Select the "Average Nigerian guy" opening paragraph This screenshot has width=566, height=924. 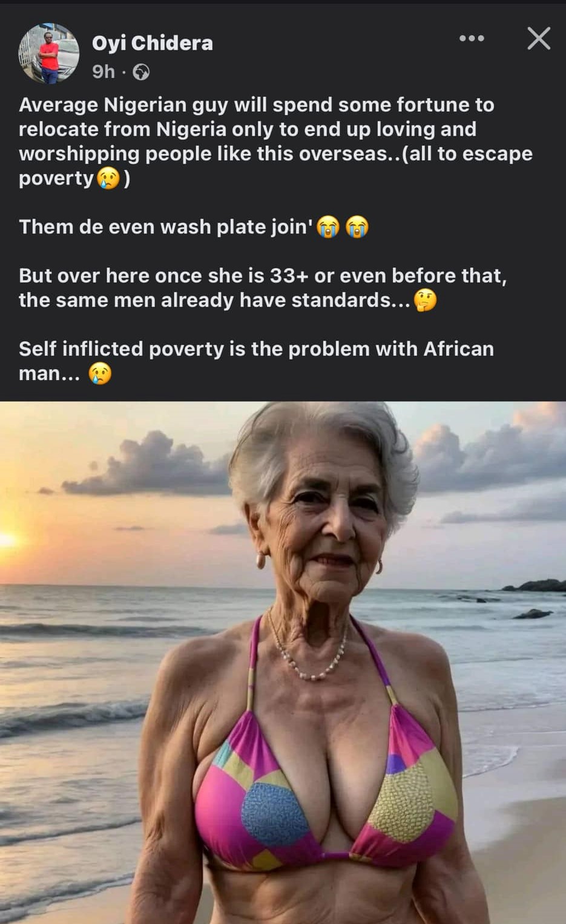click(x=275, y=142)
